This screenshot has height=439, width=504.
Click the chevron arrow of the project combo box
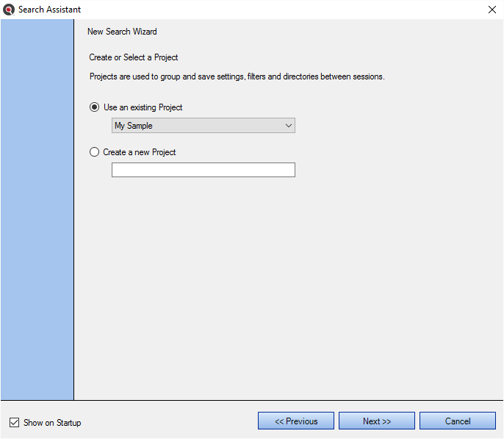[288, 126]
